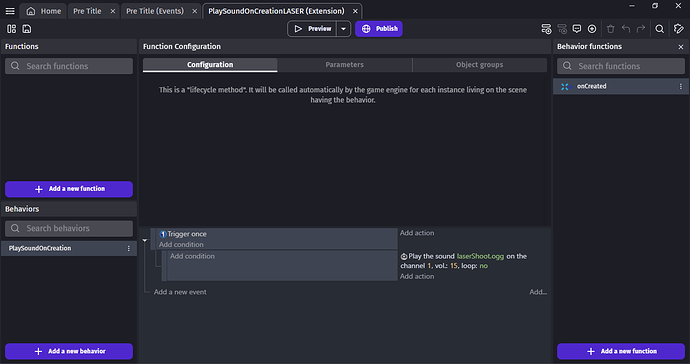The height and width of the screenshot is (364, 690).
Task: Click the add event icon in toolbar
Action: pos(546,29)
